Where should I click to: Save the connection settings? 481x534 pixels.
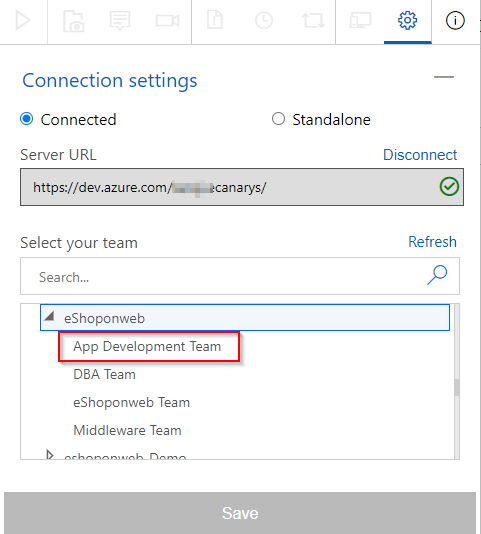tap(240, 513)
